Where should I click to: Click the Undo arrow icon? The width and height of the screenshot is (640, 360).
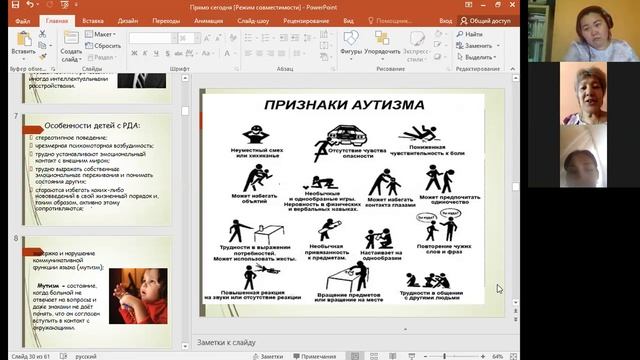coord(30,5)
